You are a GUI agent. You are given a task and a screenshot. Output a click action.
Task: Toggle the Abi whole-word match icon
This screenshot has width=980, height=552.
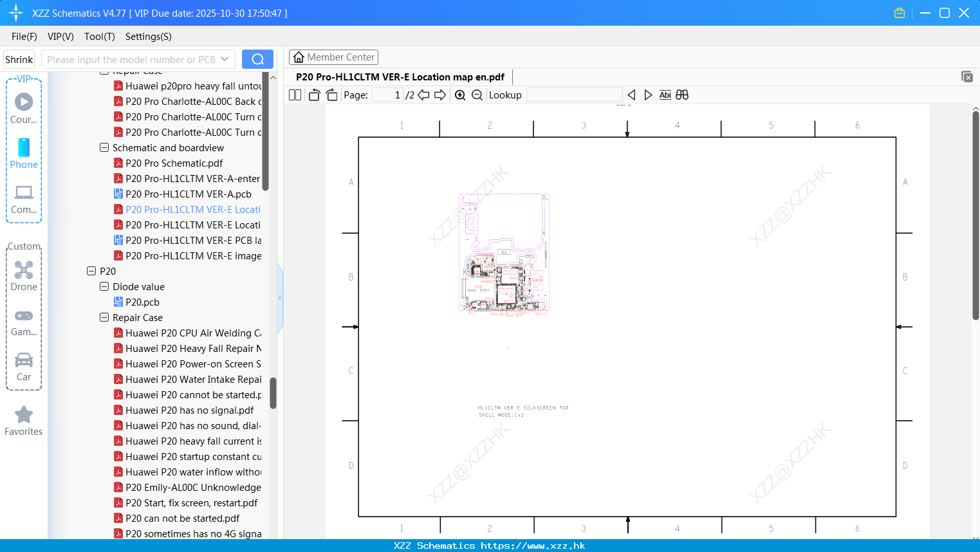click(x=665, y=95)
